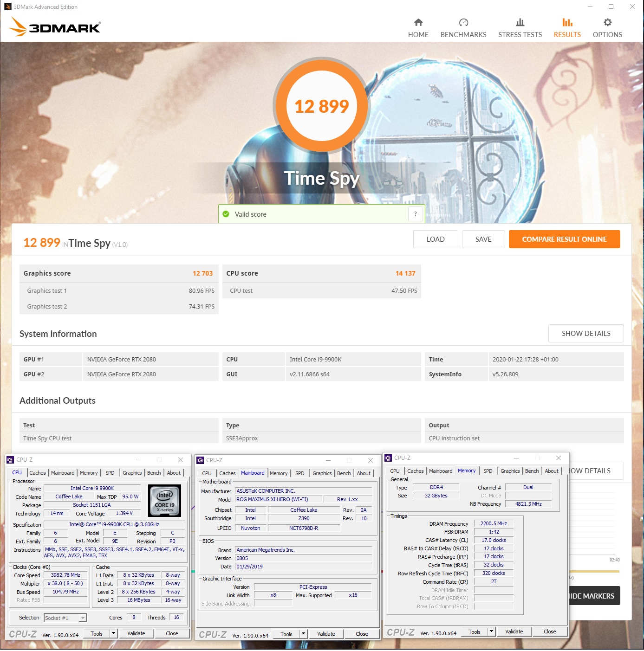The height and width of the screenshot is (651, 644).
Task: Click Validate in the CPU window
Action: [136, 633]
